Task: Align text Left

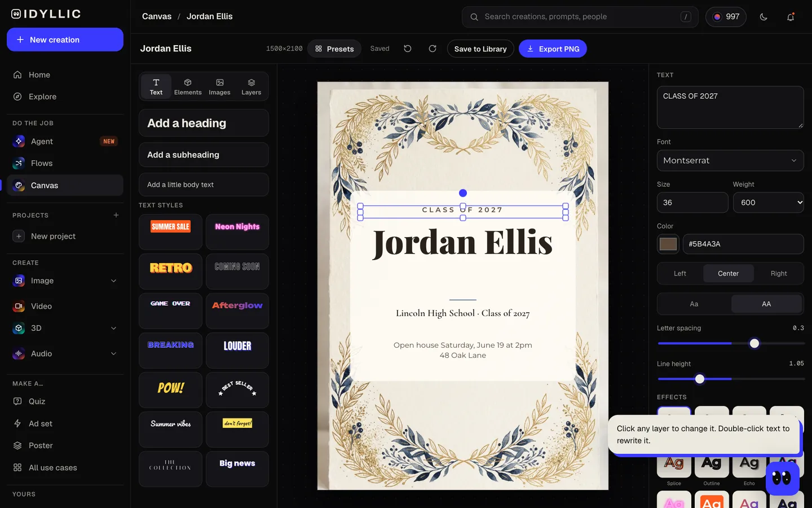Action: point(680,273)
